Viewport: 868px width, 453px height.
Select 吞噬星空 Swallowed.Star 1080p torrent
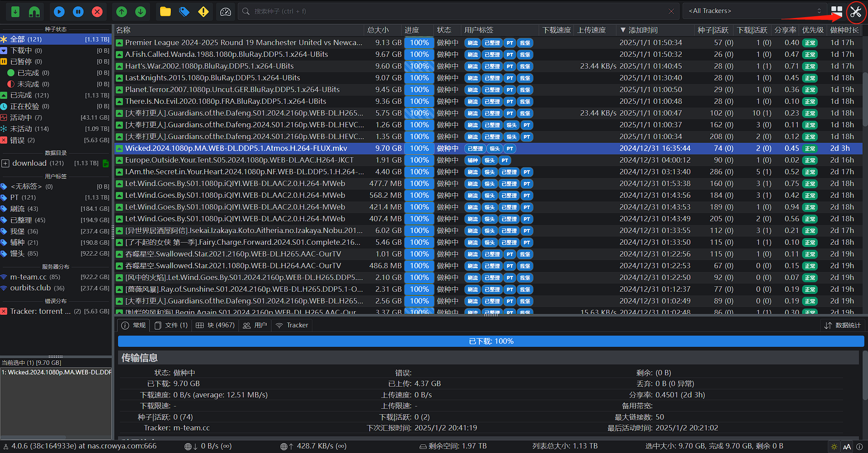488,266
